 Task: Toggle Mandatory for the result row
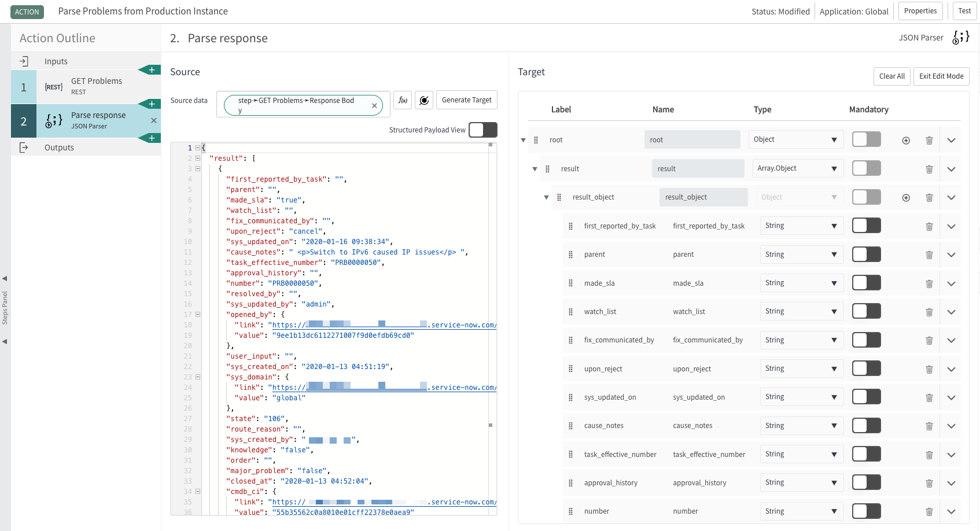867,168
